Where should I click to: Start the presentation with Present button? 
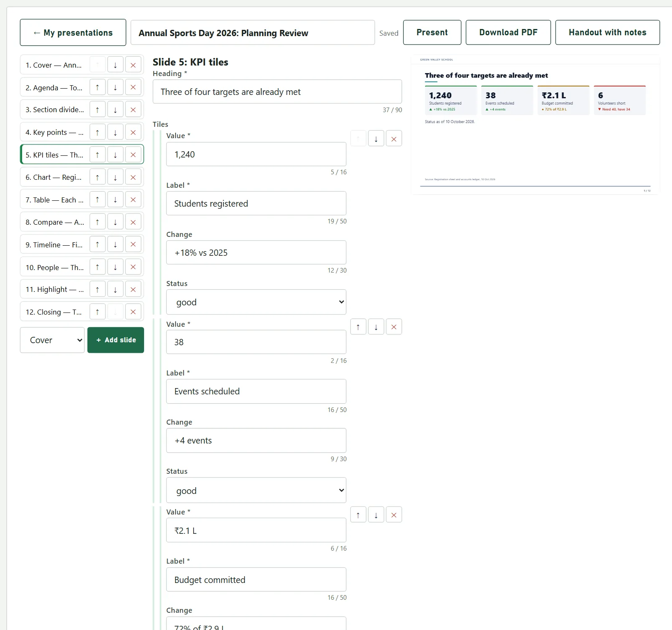click(x=432, y=32)
